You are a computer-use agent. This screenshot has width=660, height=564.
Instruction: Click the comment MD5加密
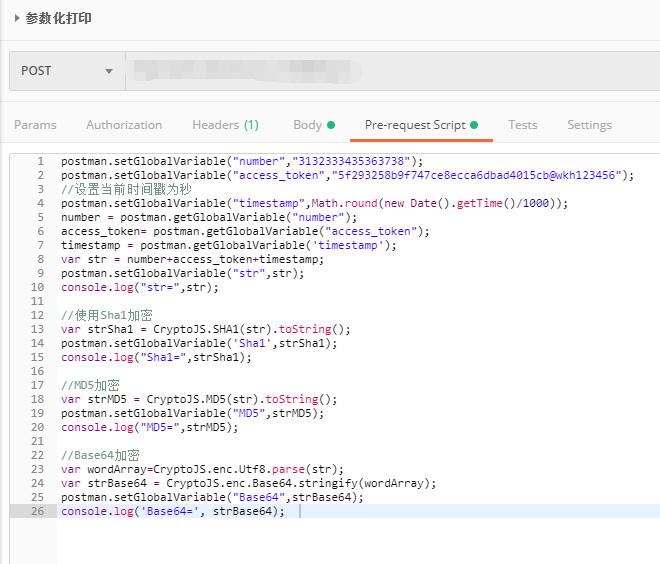click(x=90, y=385)
